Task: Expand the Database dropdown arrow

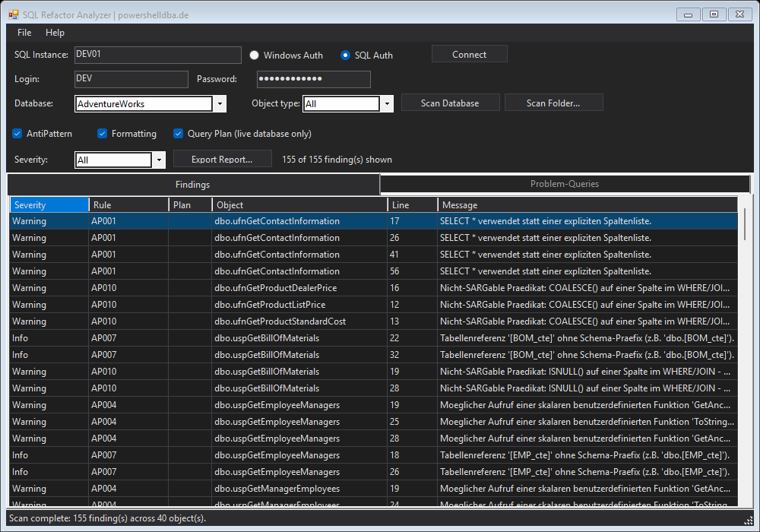Action: [x=220, y=103]
